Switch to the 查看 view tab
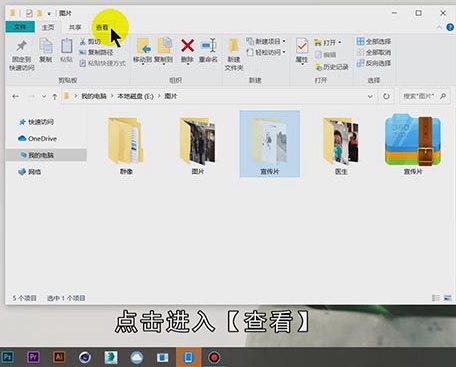The height and width of the screenshot is (367, 456). tap(102, 27)
